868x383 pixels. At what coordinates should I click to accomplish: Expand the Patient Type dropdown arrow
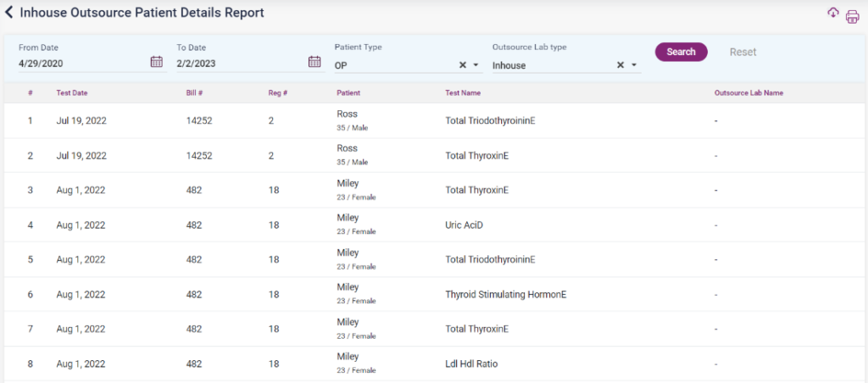pos(476,65)
